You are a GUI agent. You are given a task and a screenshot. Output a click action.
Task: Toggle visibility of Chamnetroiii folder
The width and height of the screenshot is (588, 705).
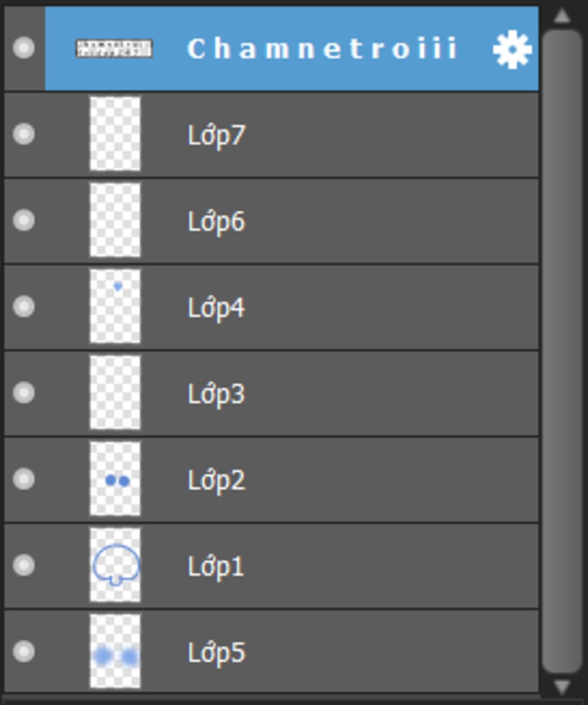[x=24, y=48]
